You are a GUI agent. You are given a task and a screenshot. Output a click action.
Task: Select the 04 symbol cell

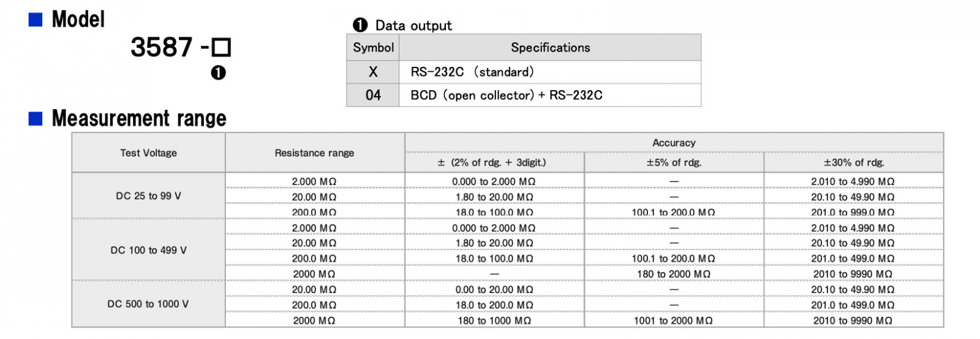pos(373,95)
